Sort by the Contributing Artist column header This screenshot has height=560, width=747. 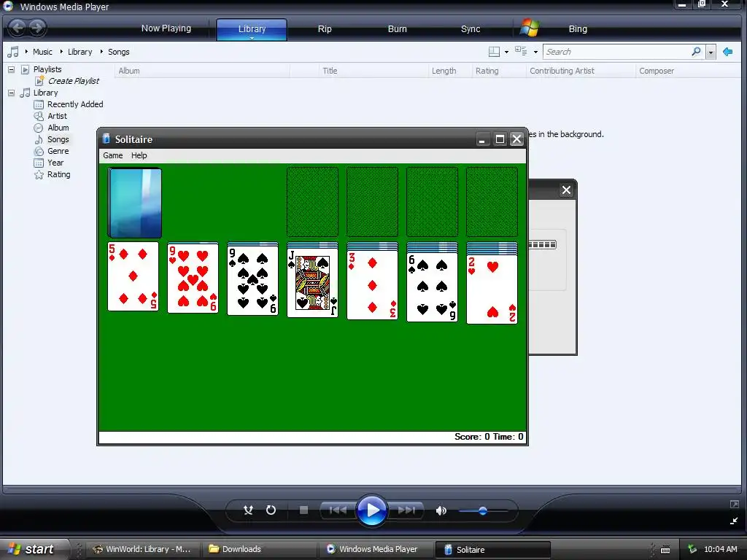coord(580,71)
